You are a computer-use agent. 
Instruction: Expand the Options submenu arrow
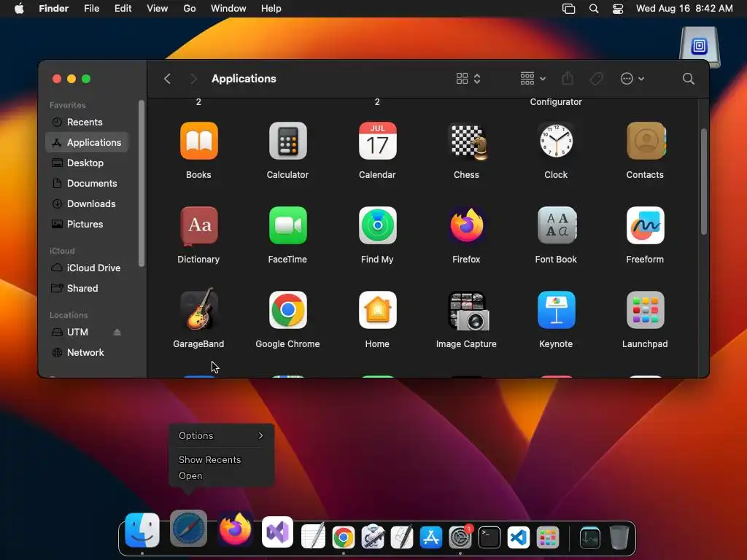260,436
